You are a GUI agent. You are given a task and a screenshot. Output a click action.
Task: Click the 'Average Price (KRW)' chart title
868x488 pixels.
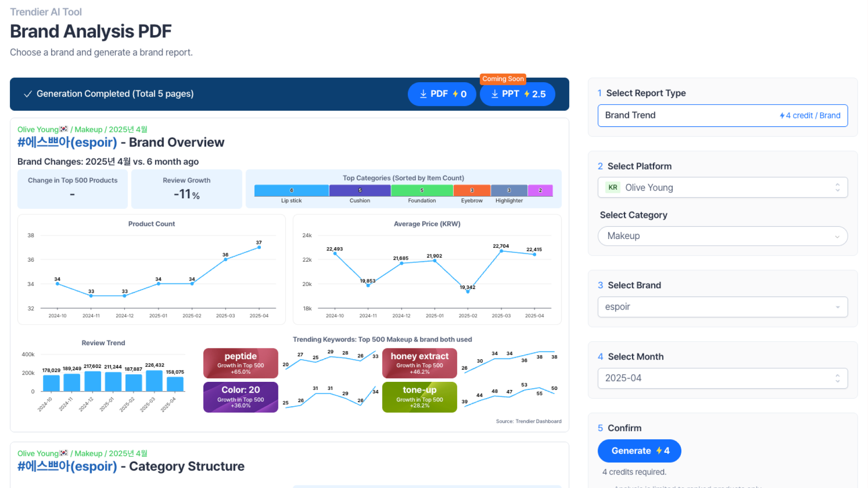point(427,224)
